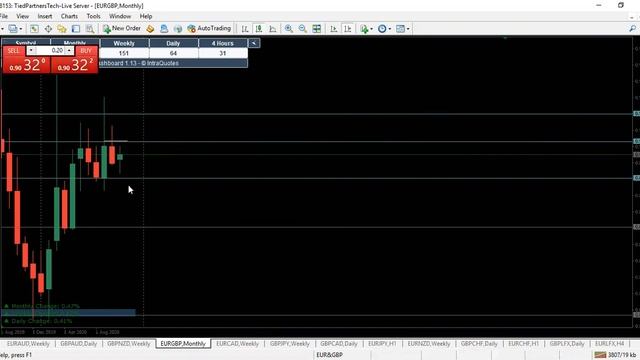The image size is (640, 360).
Task: Toggle chart auto scroll
Action: (x=333, y=29)
